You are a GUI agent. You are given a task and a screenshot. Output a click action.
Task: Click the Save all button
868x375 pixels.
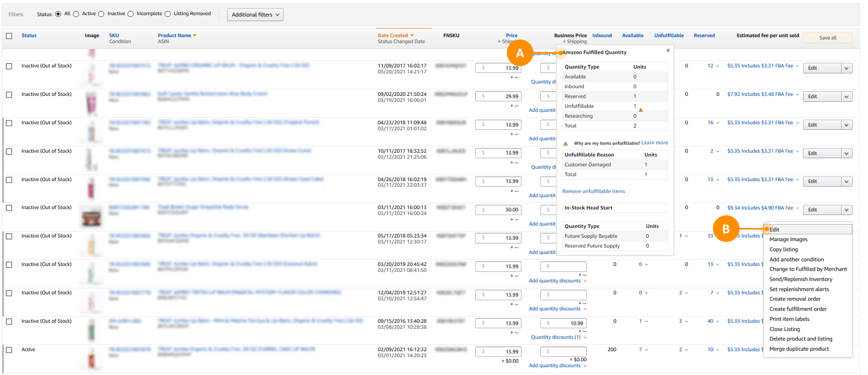(x=827, y=37)
